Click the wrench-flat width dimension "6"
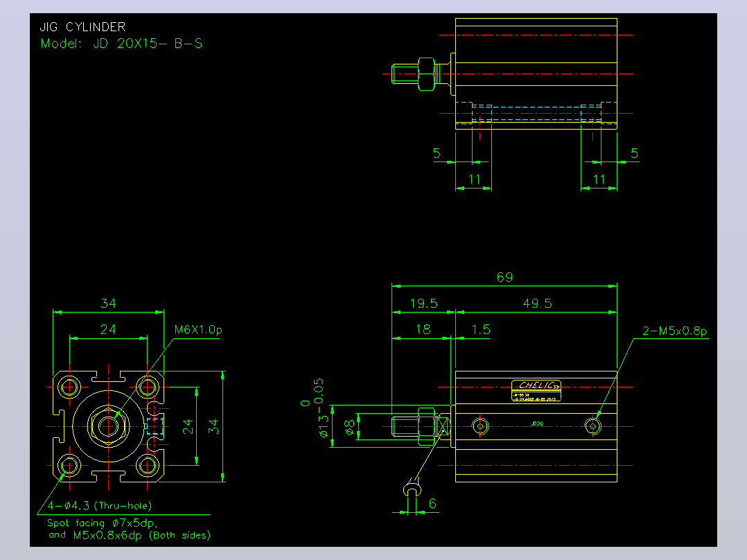Image resolution: width=747 pixels, height=560 pixels. pyautogui.click(x=432, y=503)
